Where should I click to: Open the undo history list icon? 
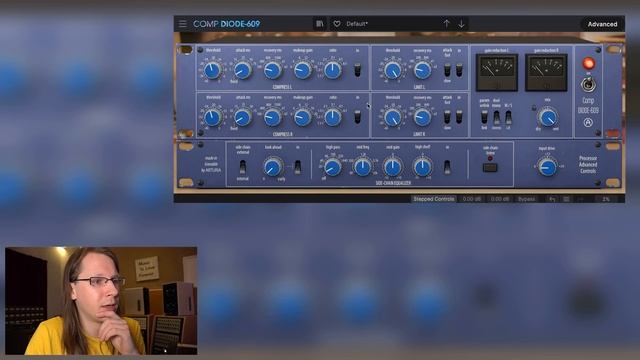[567, 199]
